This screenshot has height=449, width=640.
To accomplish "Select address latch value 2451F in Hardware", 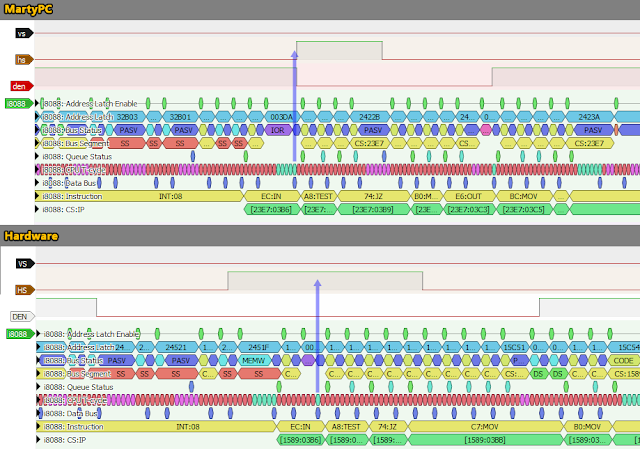I will pyautogui.click(x=259, y=347).
